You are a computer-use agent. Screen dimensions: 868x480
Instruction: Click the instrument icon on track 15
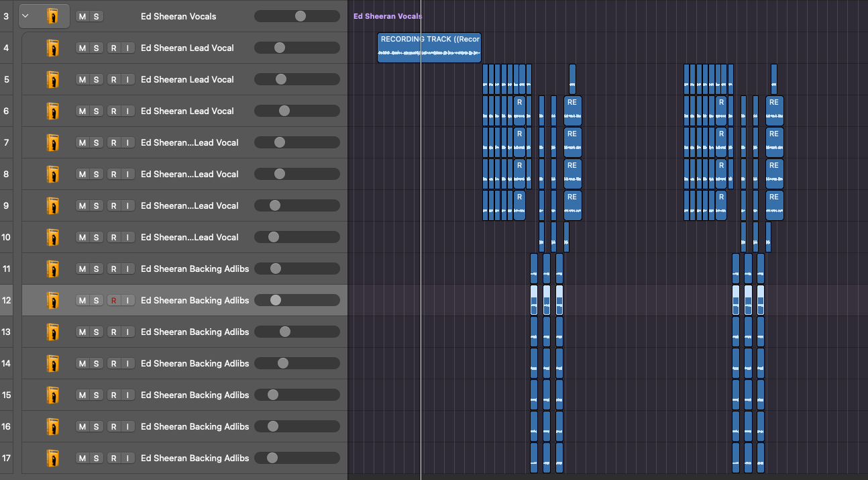(52, 395)
